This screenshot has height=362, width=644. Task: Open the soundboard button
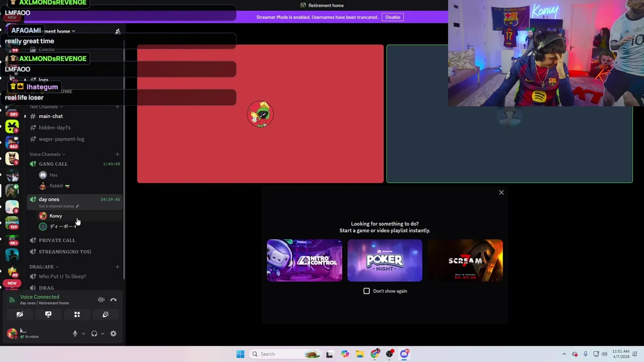tap(106, 314)
